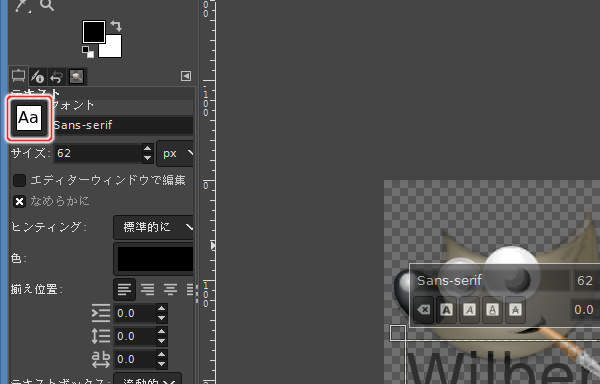This screenshot has height=384, width=600.
Task: Select left text justification
Action: 125,290
